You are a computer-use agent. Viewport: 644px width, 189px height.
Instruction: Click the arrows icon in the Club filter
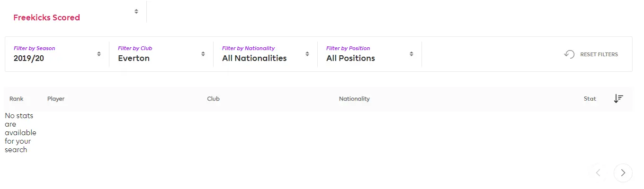(x=203, y=54)
